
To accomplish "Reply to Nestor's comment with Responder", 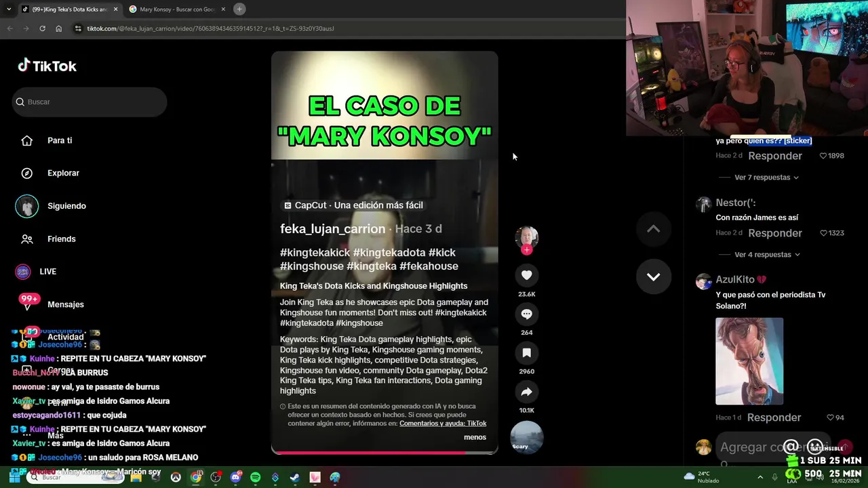I will [x=775, y=233].
